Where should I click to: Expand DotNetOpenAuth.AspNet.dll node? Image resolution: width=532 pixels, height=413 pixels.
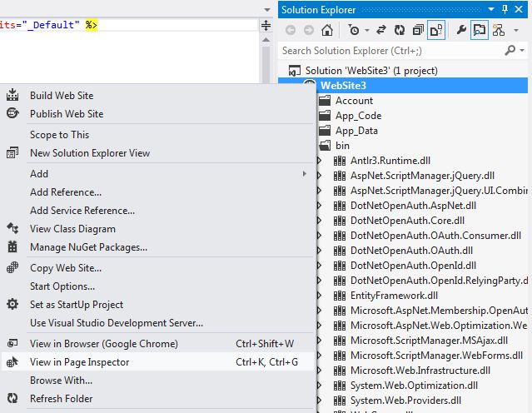[x=319, y=206]
